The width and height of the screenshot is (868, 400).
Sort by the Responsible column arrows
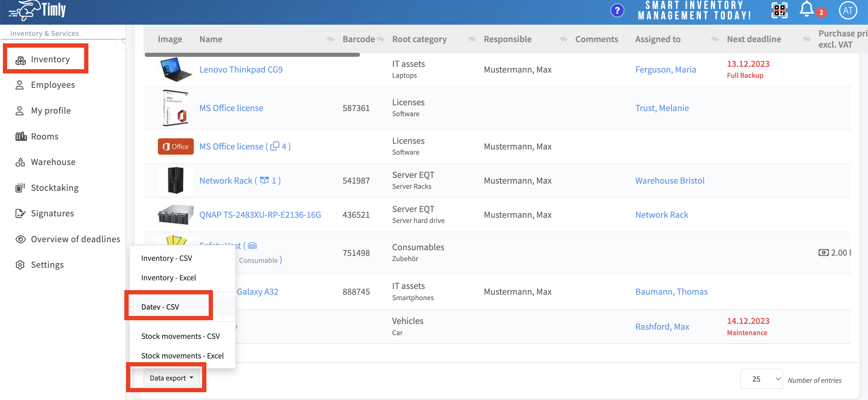pyautogui.click(x=563, y=39)
